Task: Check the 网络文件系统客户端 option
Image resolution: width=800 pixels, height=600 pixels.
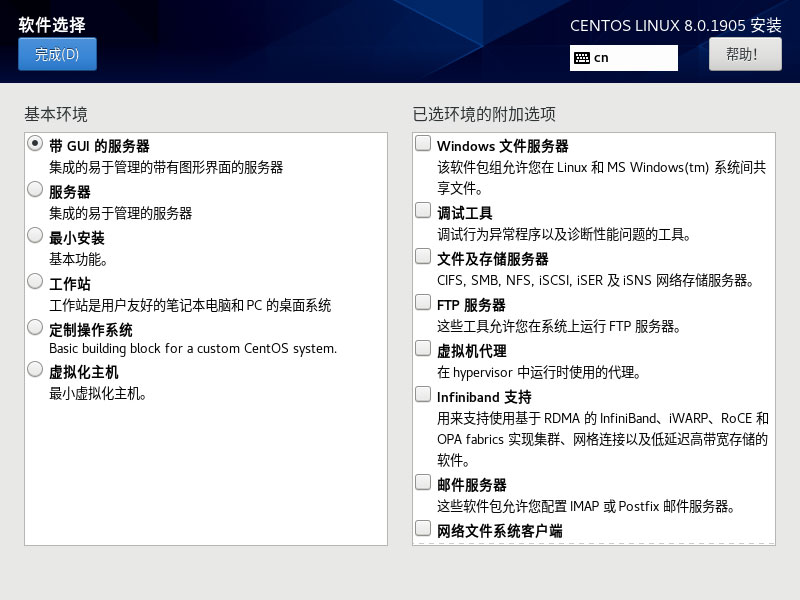Action: coord(423,528)
